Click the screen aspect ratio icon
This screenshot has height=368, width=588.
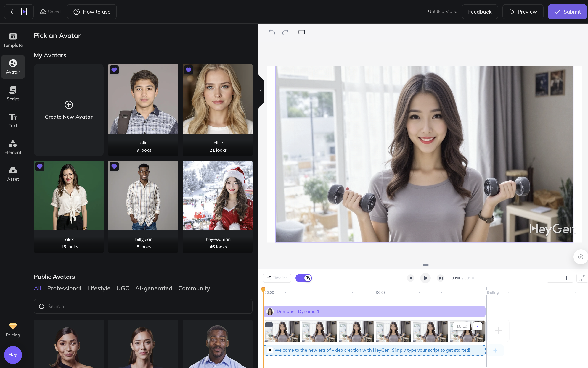click(x=301, y=32)
